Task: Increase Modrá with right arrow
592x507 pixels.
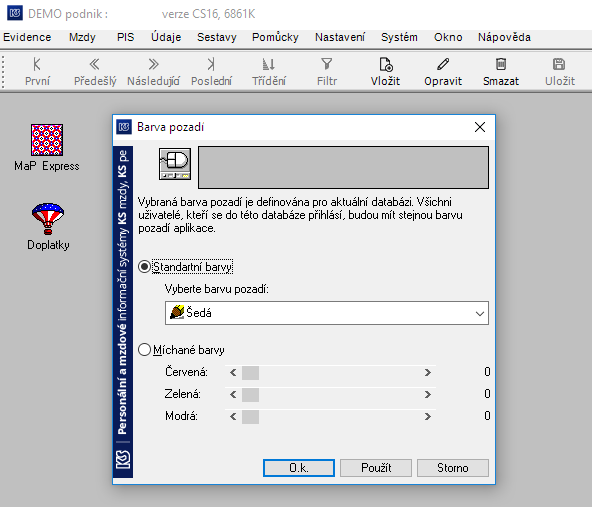Action: [x=427, y=417]
